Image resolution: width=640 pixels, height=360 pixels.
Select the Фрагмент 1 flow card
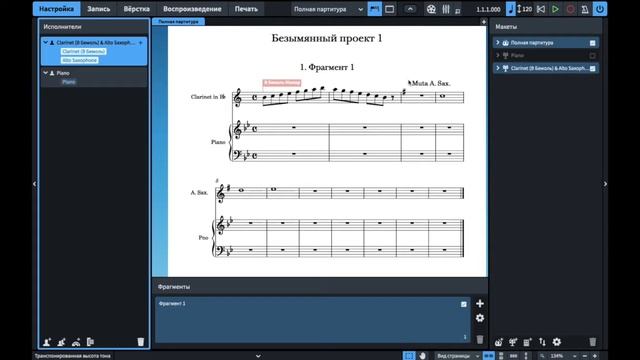point(313,320)
